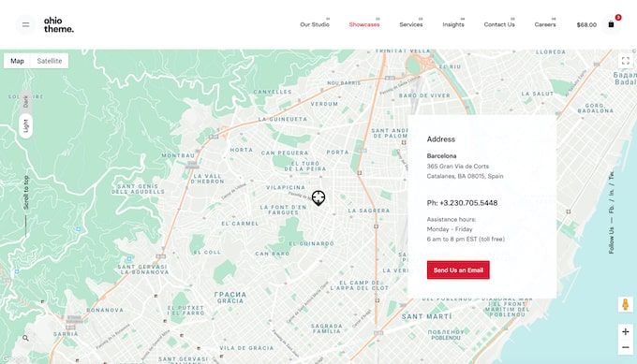Click the Street View pegman icon
Screen dimensions: 637x364
click(x=625, y=304)
